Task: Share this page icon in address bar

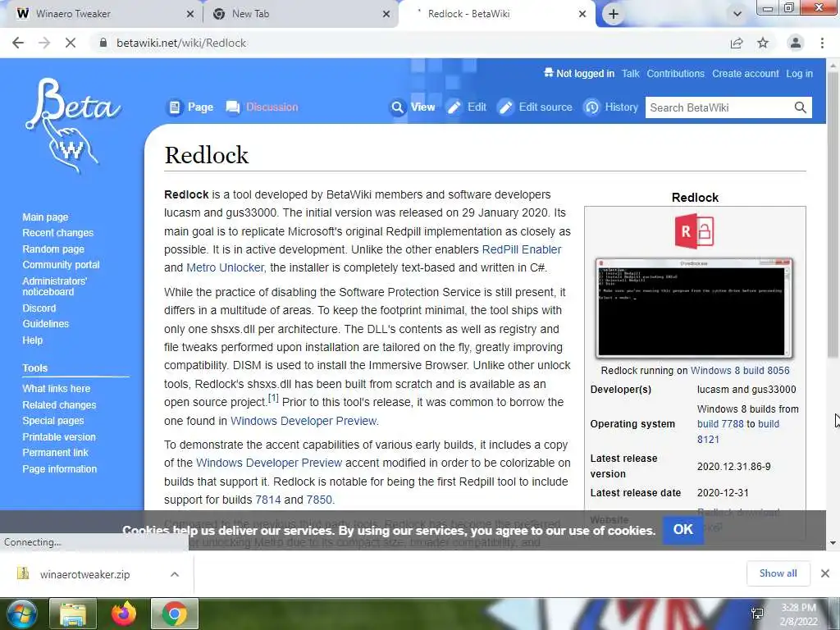Action: point(737,43)
